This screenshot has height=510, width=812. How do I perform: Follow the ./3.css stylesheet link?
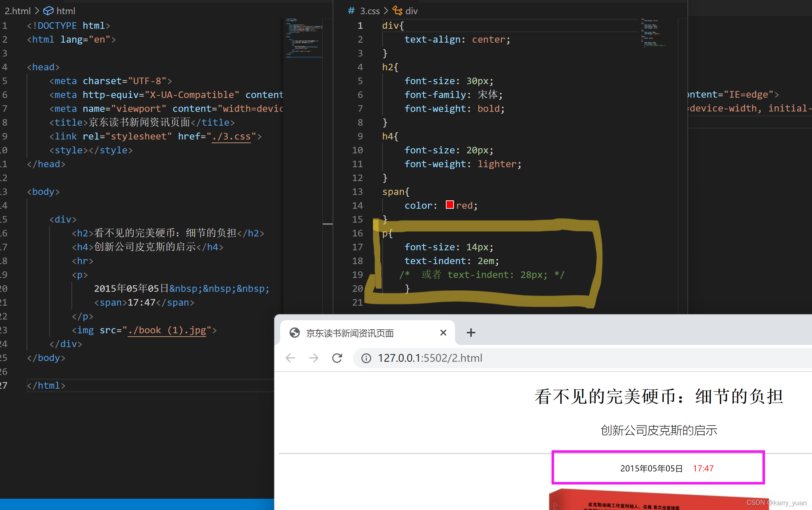[231, 137]
